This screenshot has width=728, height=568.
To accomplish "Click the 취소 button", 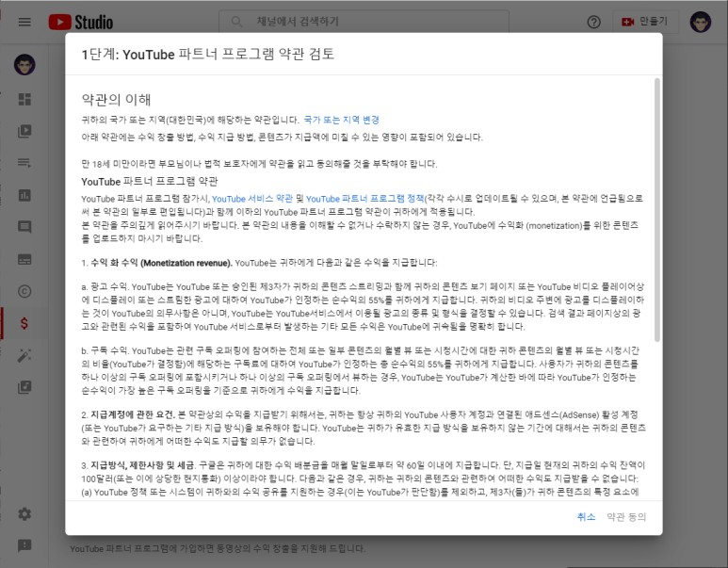I will (x=586, y=517).
